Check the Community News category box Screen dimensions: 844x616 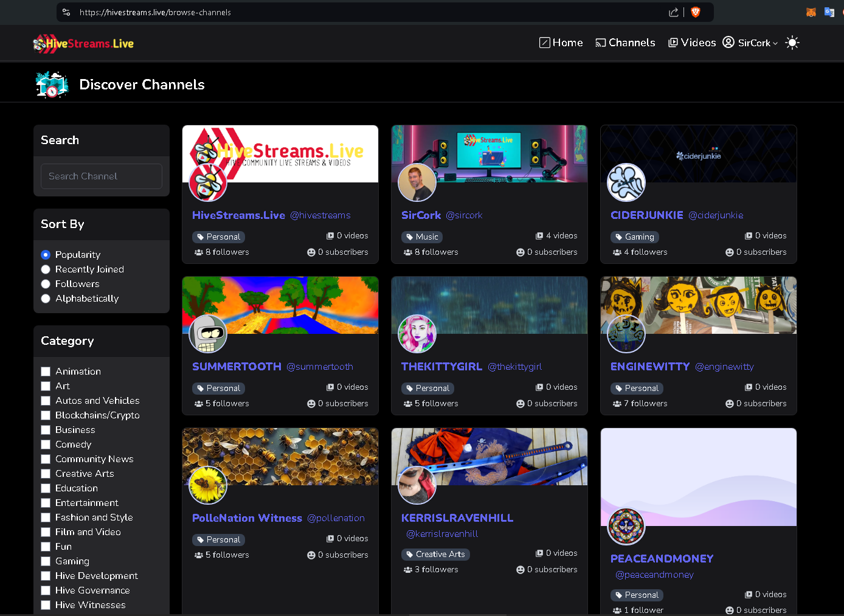[x=46, y=459]
